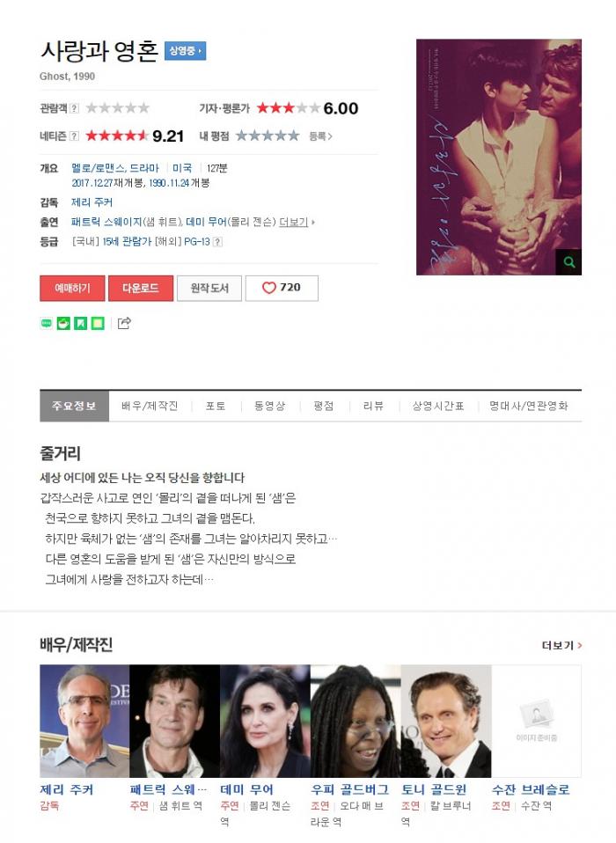This screenshot has height=843, width=616.
Task: Open the 상영시간표 tab
Action: coord(438,406)
